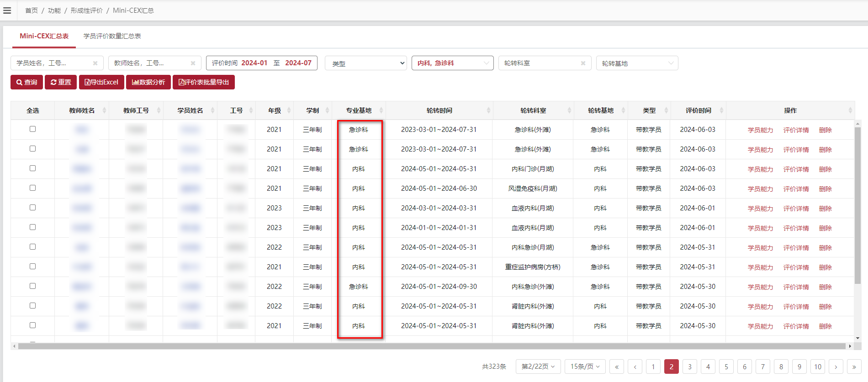Screen dimensions: 868x382
Task: Open the 第2/22页 page jump dropdown
Action: click(538, 366)
